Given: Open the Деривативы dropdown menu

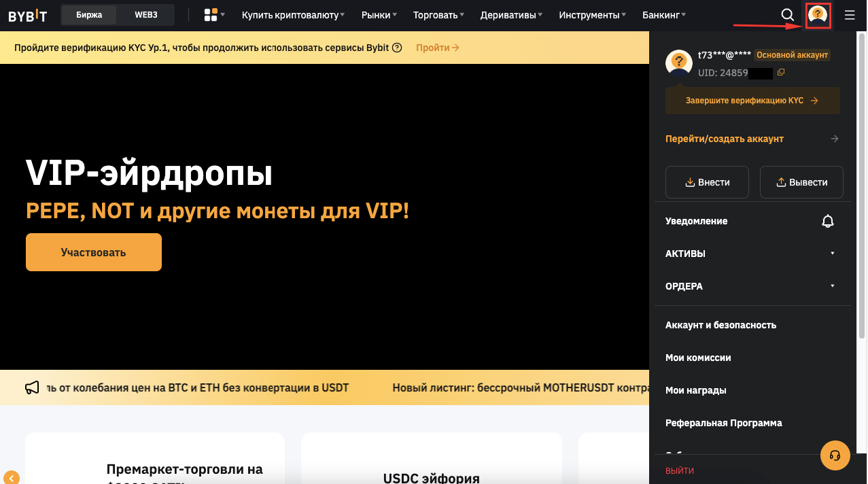Looking at the screenshot, I should coord(512,14).
